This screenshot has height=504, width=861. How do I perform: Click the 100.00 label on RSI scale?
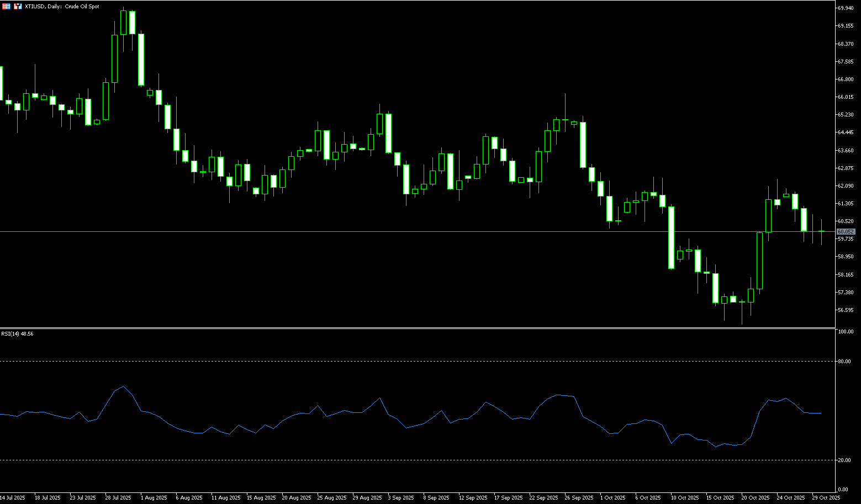click(846, 332)
